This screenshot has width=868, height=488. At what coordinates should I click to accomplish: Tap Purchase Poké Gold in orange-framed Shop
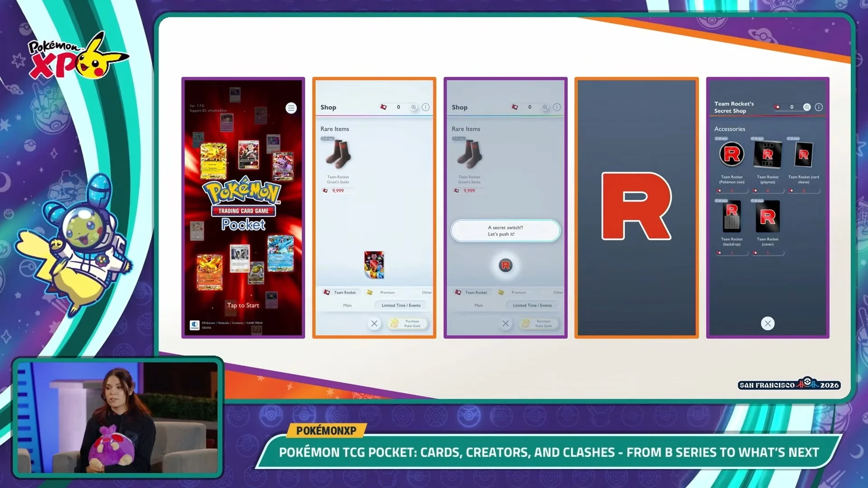coord(407,324)
